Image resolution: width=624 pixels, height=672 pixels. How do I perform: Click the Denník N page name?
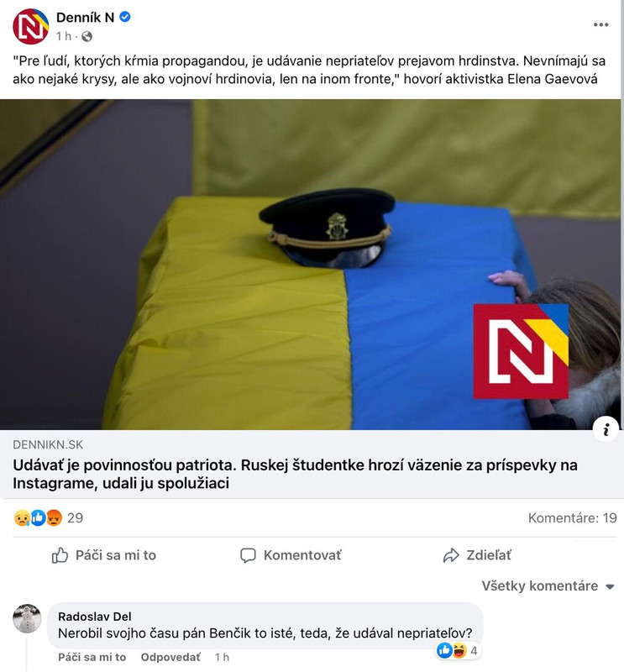pyautogui.click(x=86, y=17)
